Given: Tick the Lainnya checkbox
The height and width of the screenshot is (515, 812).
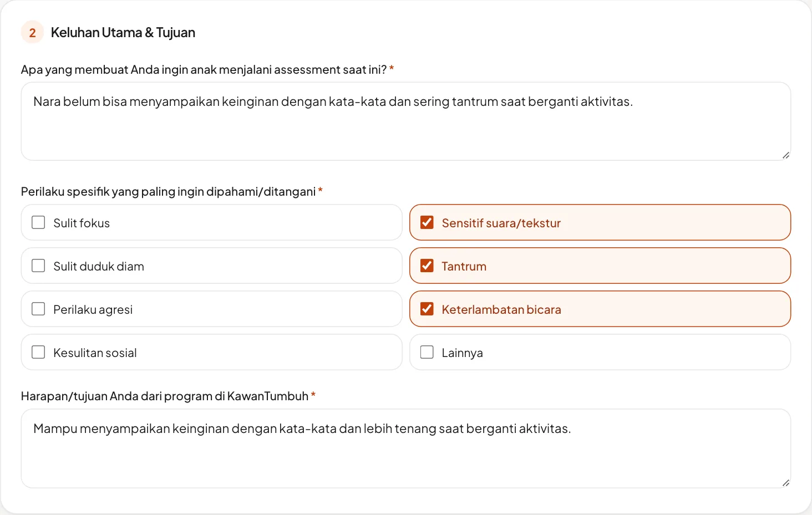Looking at the screenshot, I should (x=427, y=352).
